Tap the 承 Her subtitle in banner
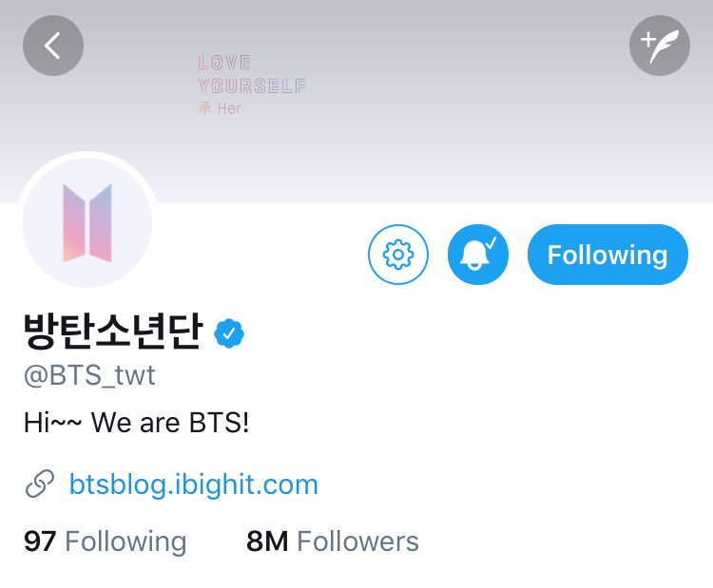The width and height of the screenshot is (713, 588). click(x=220, y=108)
